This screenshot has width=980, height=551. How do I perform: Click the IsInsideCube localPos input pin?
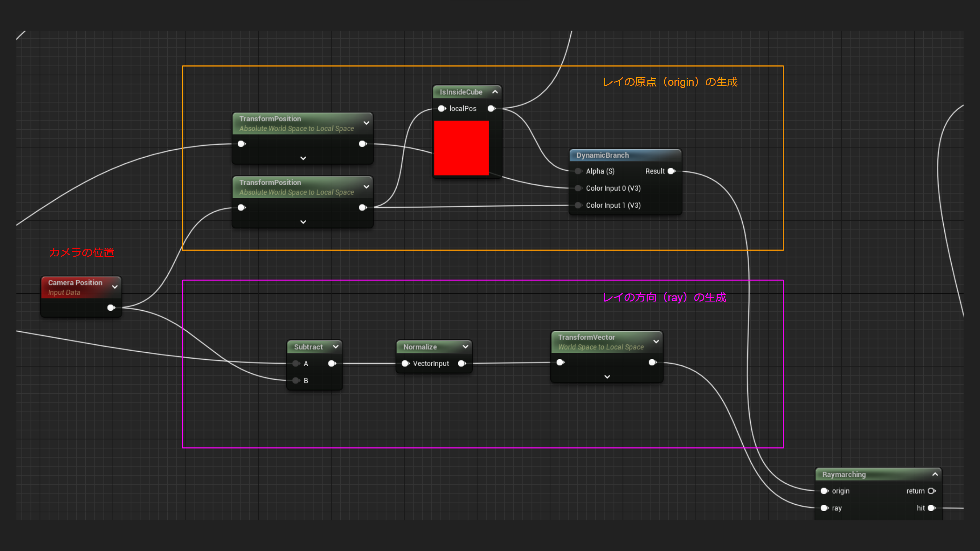coord(442,109)
